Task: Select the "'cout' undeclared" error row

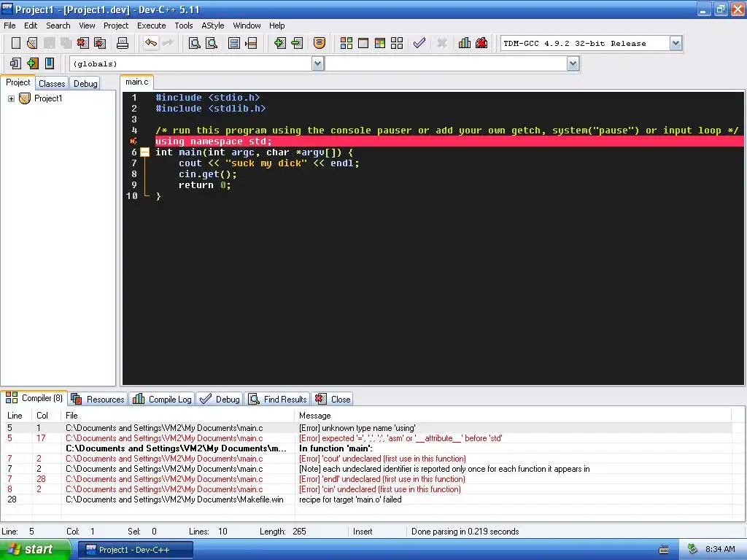Action: tap(368, 459)
